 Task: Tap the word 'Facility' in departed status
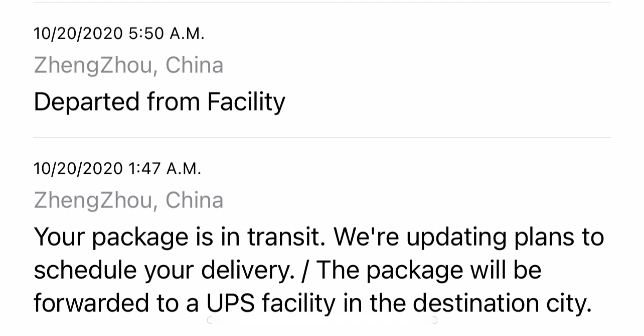click(246, 102)
